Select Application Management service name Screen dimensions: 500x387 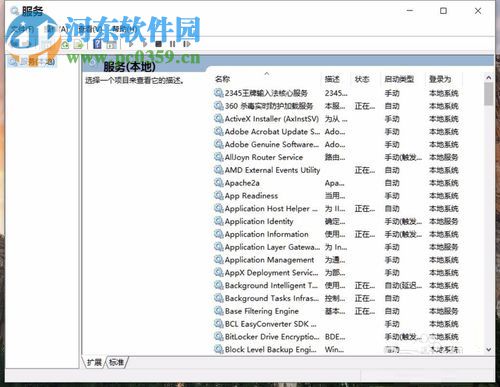pos(269,260)
